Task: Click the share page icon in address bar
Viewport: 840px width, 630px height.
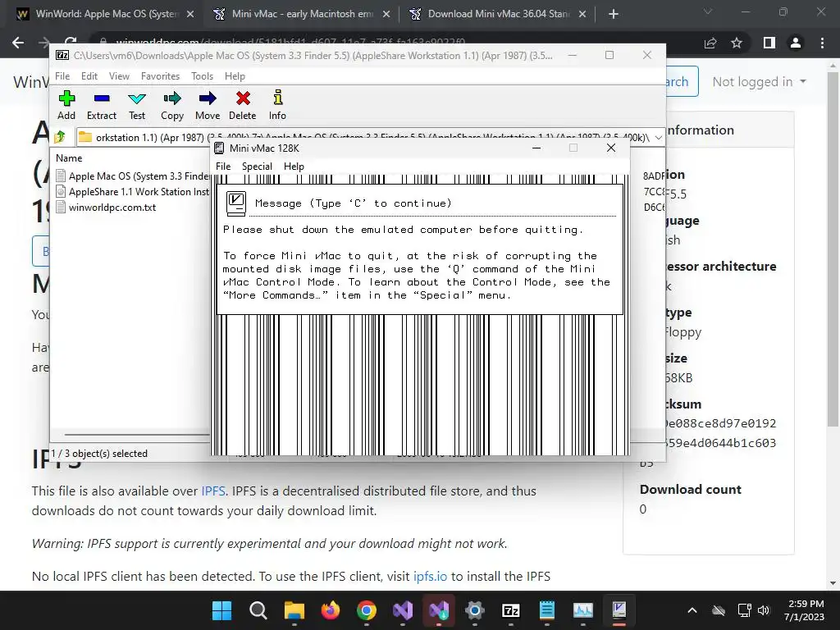Action: click(x=710, y=43)
